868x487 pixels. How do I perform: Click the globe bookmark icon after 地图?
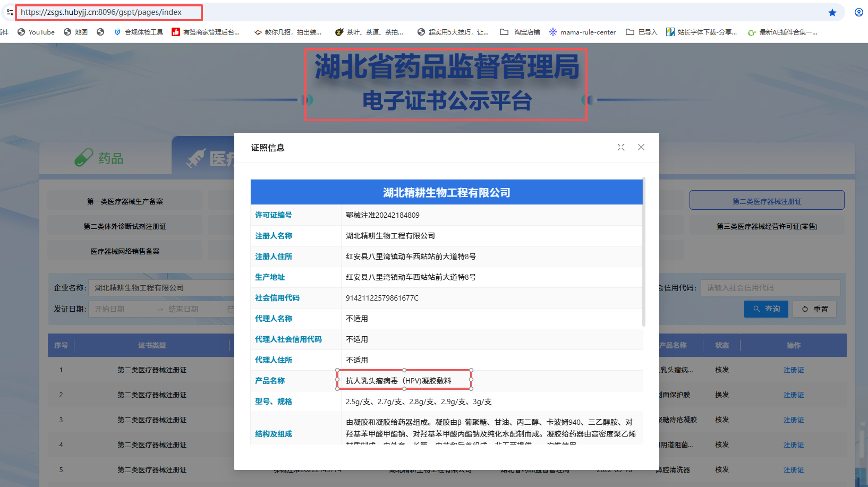click(x=100, y=32)
